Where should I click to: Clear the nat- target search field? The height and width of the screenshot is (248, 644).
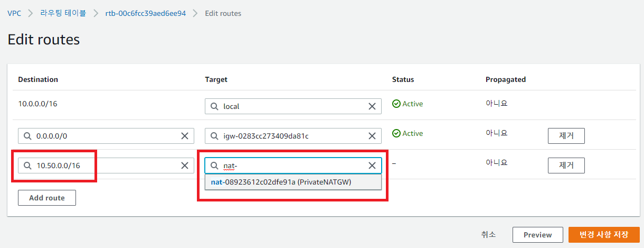[x=372, y=166]
